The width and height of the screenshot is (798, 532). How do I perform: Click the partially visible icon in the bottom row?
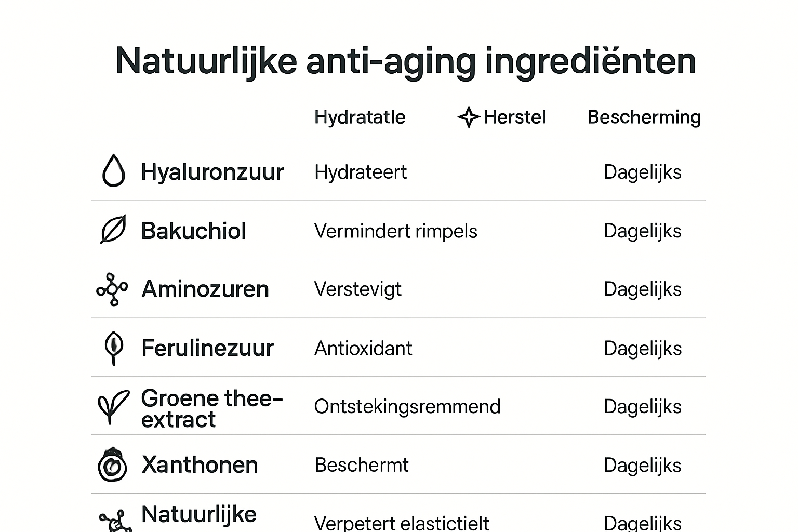point(115,521)
